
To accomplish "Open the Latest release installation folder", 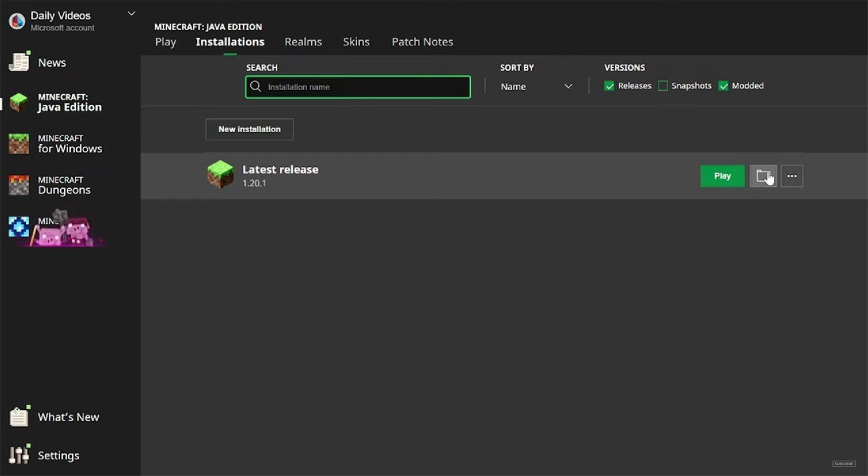I will (763, 176).
